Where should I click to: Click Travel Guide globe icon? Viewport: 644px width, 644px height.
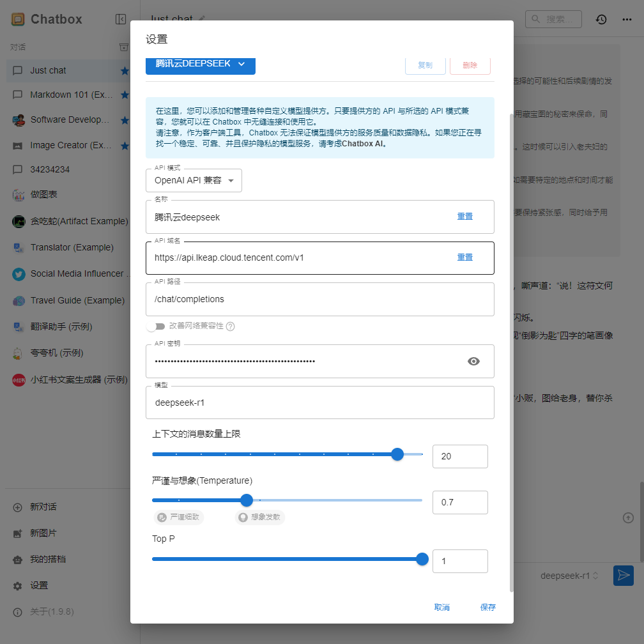[x=19, y=301]
